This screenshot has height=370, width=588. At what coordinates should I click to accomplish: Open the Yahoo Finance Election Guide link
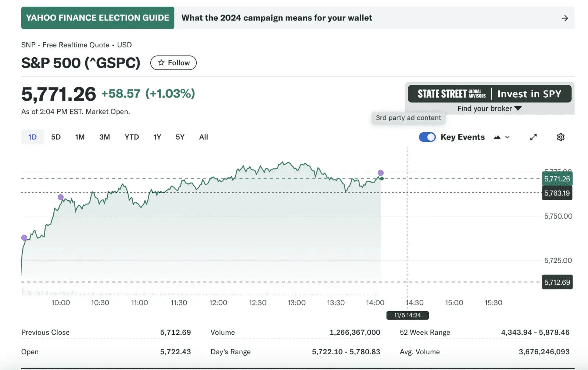tap(97, 18)
